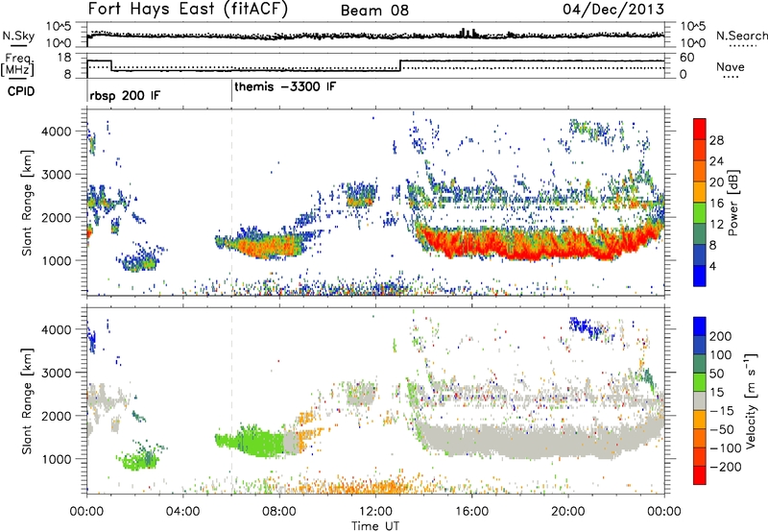Pick the yellow-orange 16–20 power colorbar segment
The width and height of the screenshot is (768, 532).
[x=700, y=192]
